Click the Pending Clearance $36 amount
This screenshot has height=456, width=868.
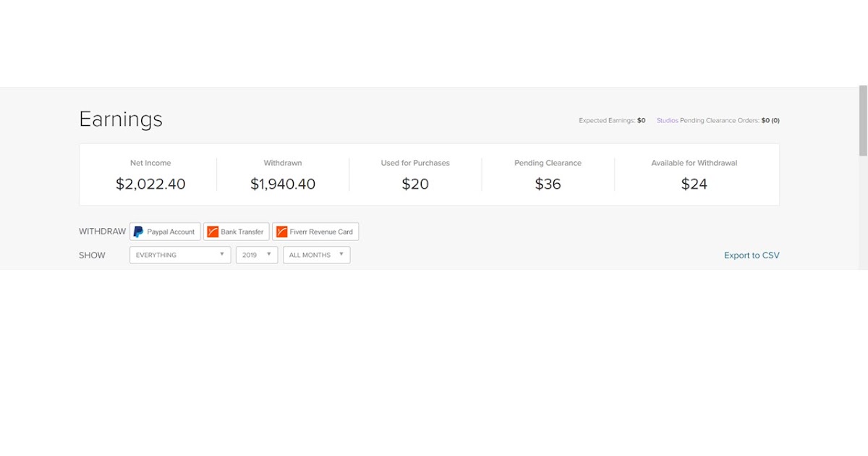(548, 184)
